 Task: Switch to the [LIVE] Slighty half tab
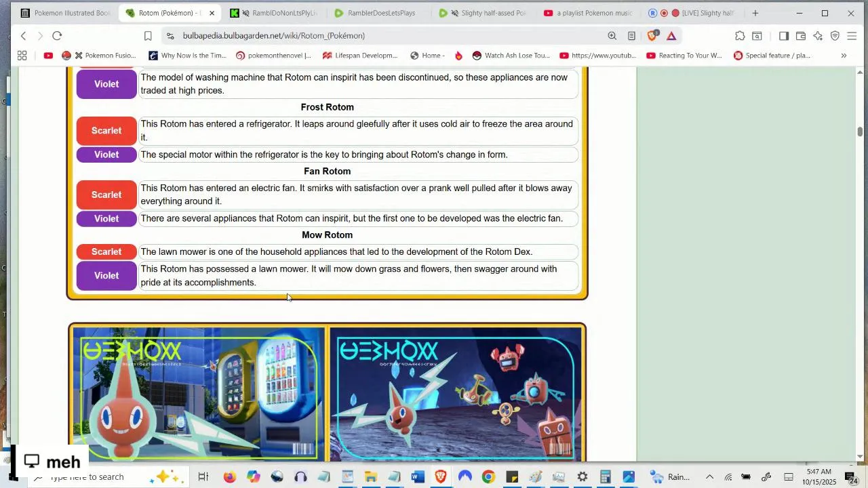tap(692, 13)
